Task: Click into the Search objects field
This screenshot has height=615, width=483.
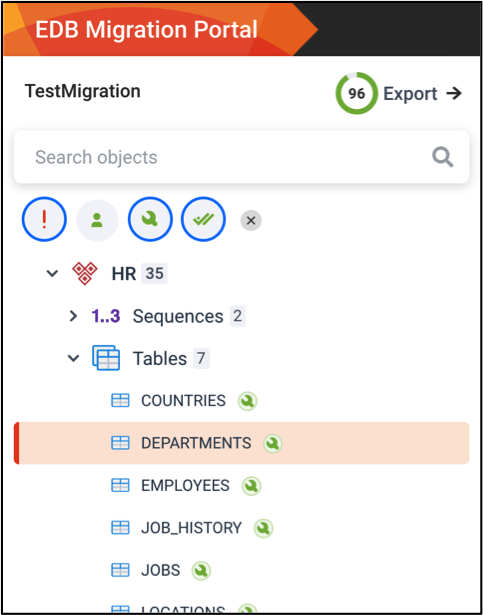Action: (241, 157)
